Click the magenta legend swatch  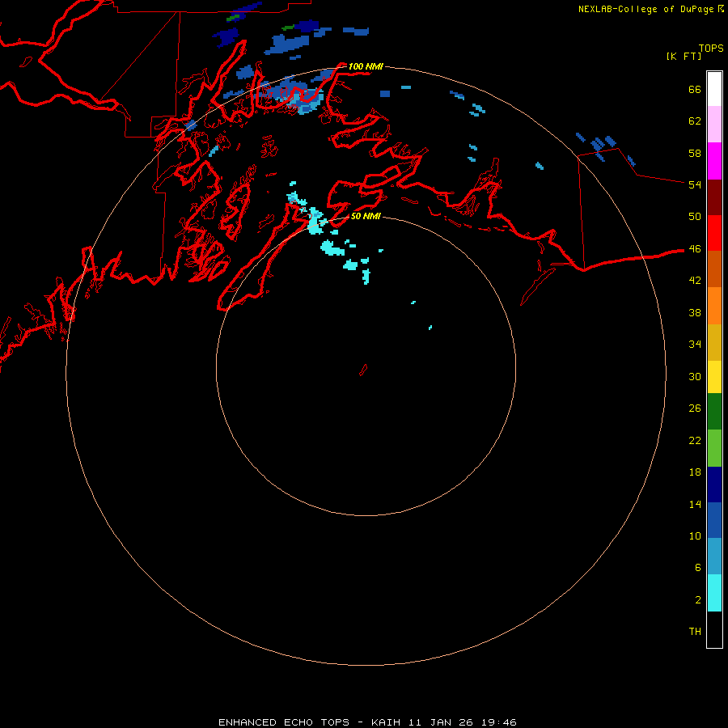pos(714,161)
